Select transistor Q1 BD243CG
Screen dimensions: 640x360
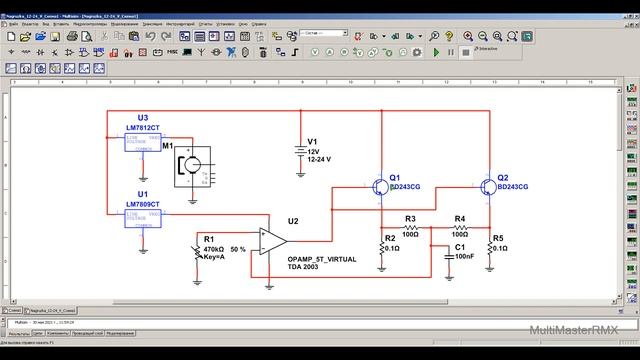pyautogui.click(x=380, y=187)
